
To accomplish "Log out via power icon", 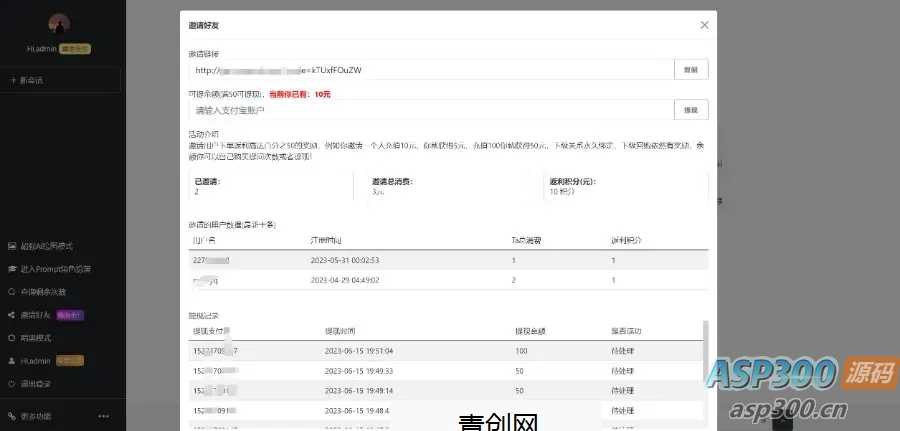I will (11, 383).
